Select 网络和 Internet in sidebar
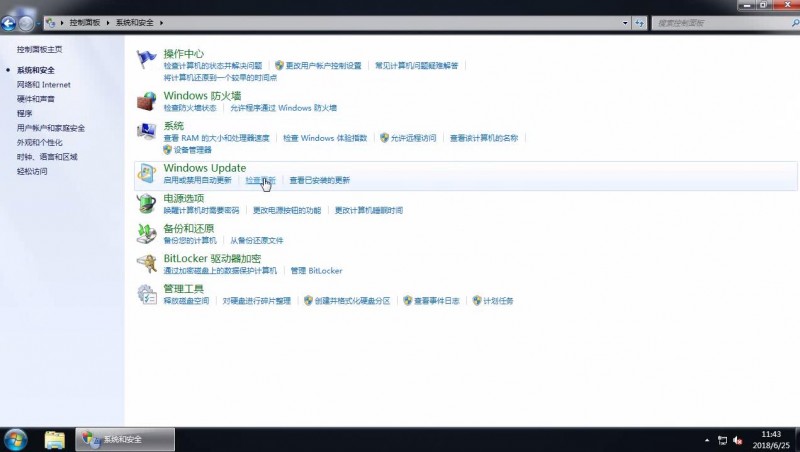This screenshot has height=452, width=800. click(43, 85)
